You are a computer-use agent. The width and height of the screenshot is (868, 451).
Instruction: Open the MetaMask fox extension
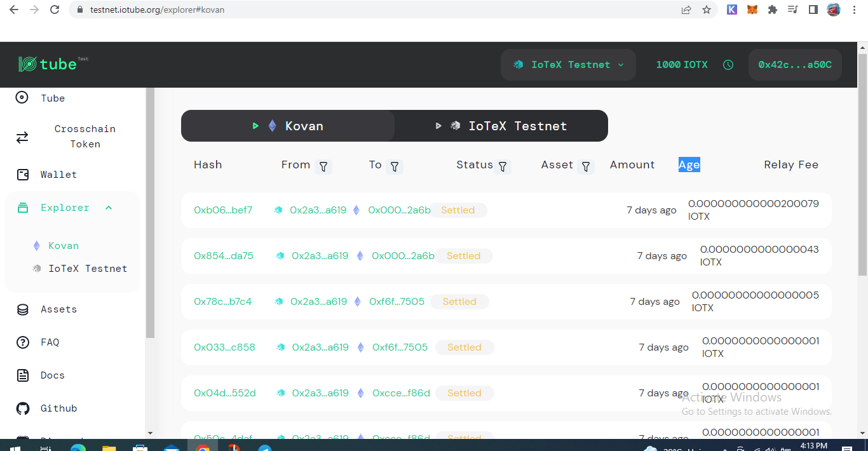752,10
